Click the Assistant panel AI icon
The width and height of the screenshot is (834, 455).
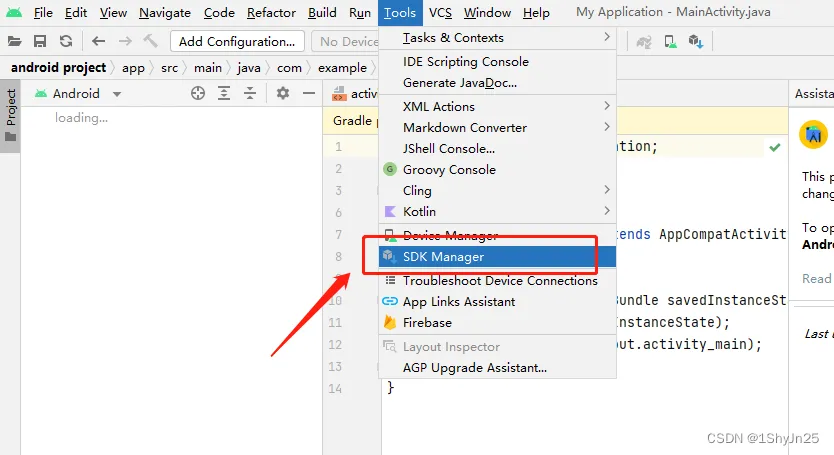pyautogui.click(x=813, y=135)
